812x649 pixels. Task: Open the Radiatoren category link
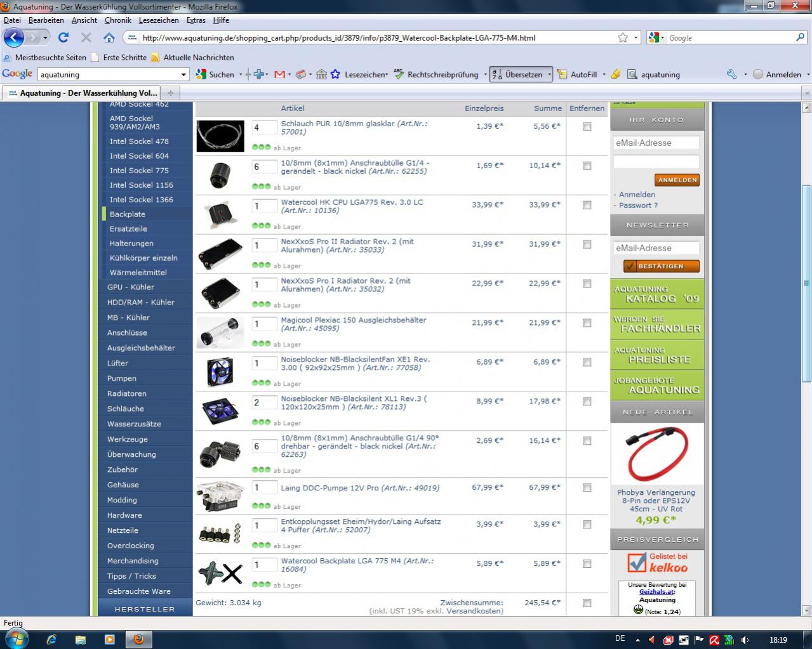coord(127,393)
